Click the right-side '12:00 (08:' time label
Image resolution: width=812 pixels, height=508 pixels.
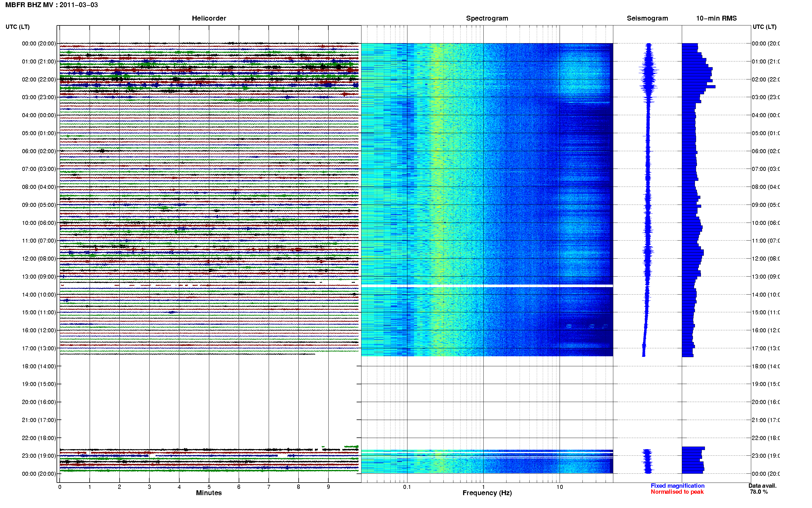coord(766,259)
